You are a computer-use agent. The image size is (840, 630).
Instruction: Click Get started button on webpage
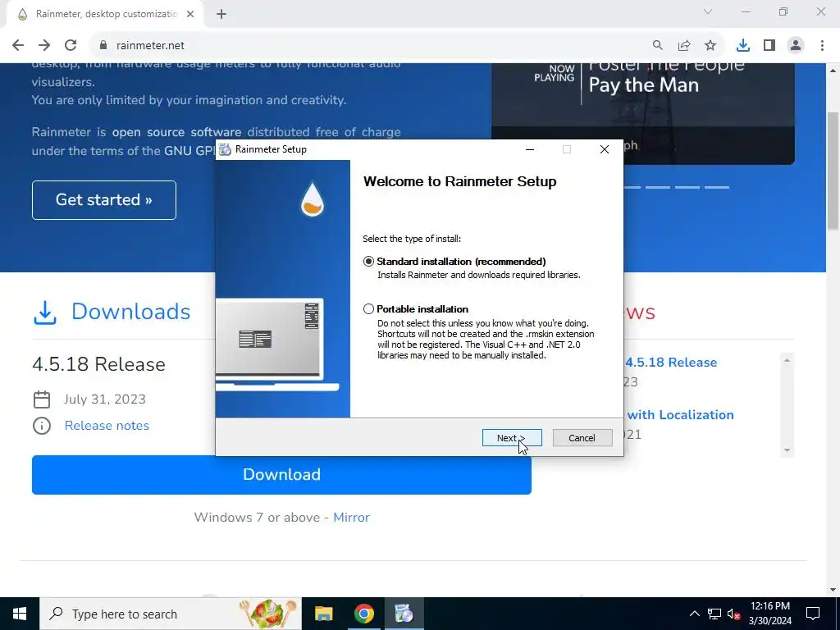click(x=104, y=200)
